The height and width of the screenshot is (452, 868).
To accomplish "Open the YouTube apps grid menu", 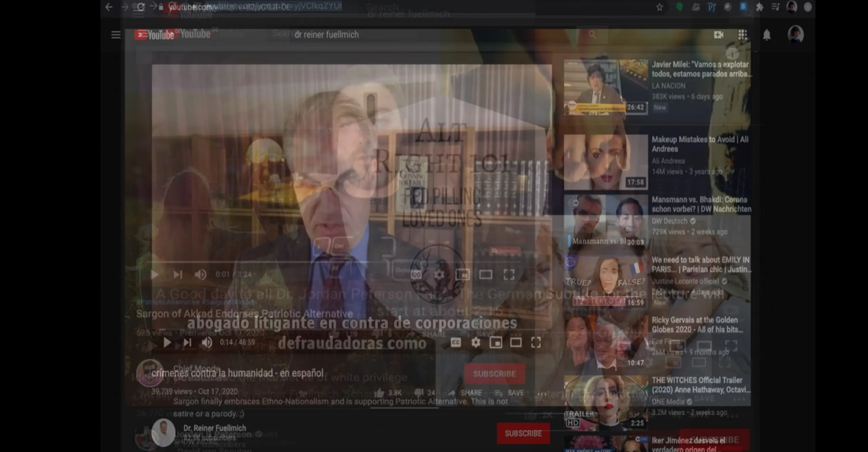I will point(743,35).
